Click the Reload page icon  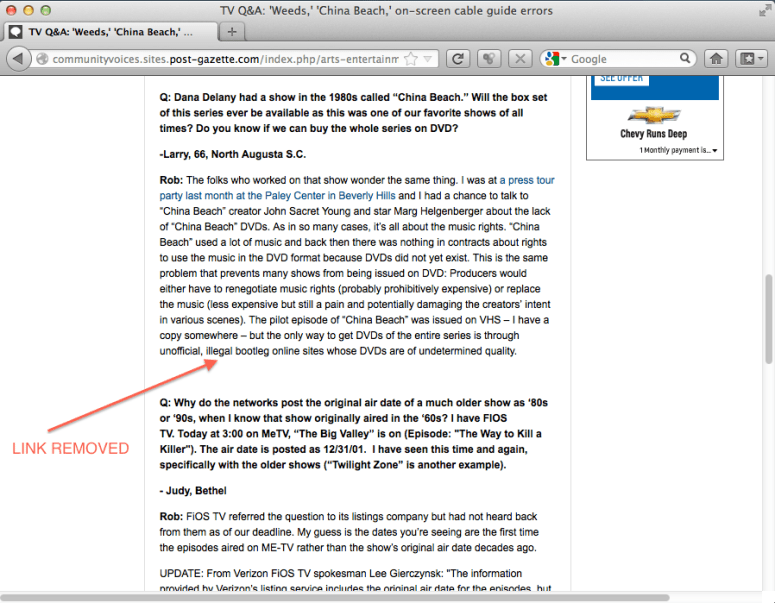pyautogui.click(x=458, y=59)
